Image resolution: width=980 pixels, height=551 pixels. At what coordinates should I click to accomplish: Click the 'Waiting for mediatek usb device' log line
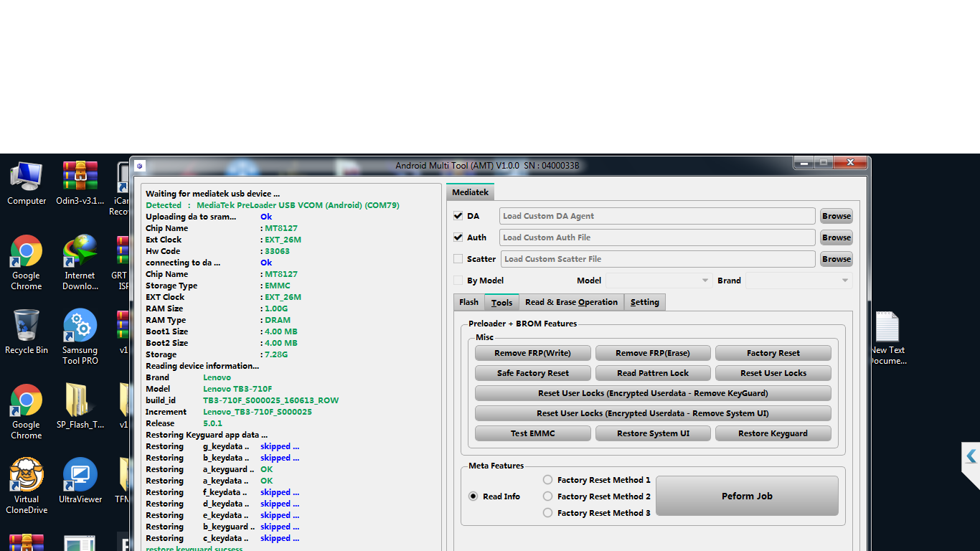click(213, 194)
